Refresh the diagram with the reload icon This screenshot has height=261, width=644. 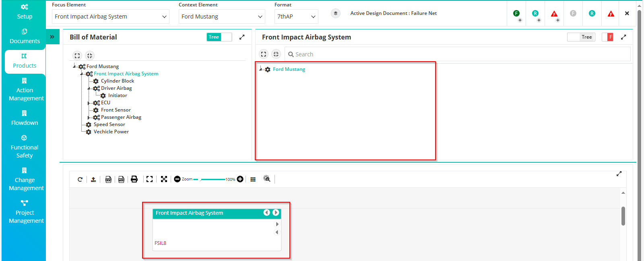coord(80,179)
